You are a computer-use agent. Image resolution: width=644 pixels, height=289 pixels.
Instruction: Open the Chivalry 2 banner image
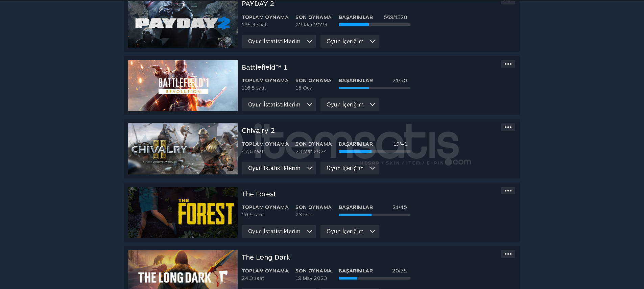coord(183,149)
